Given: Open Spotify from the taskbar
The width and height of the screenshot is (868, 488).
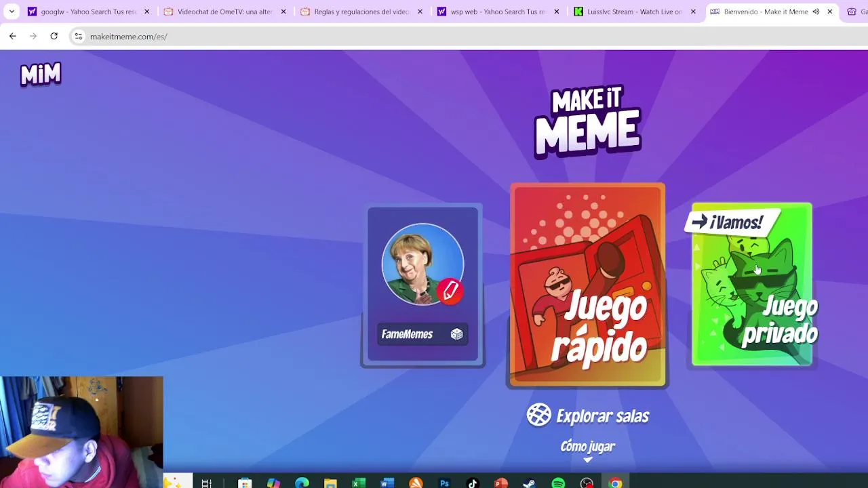Looking at the screenshot, I should 558,483.
